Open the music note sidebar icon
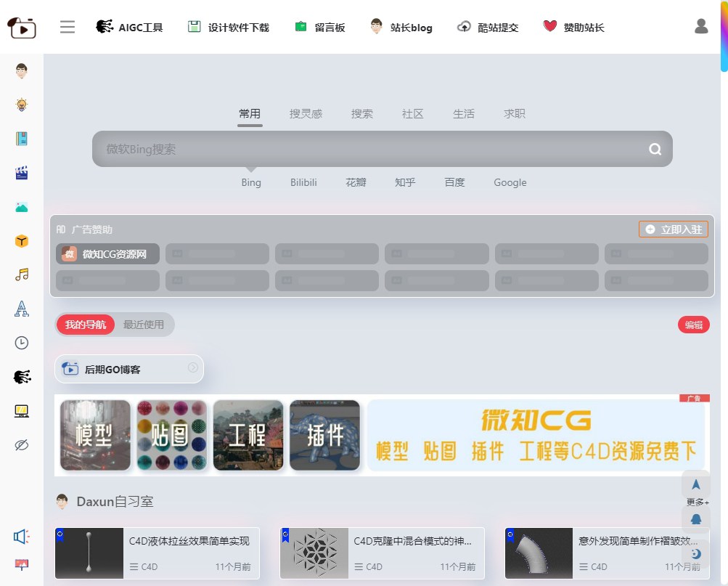 [x=21, y=274]
